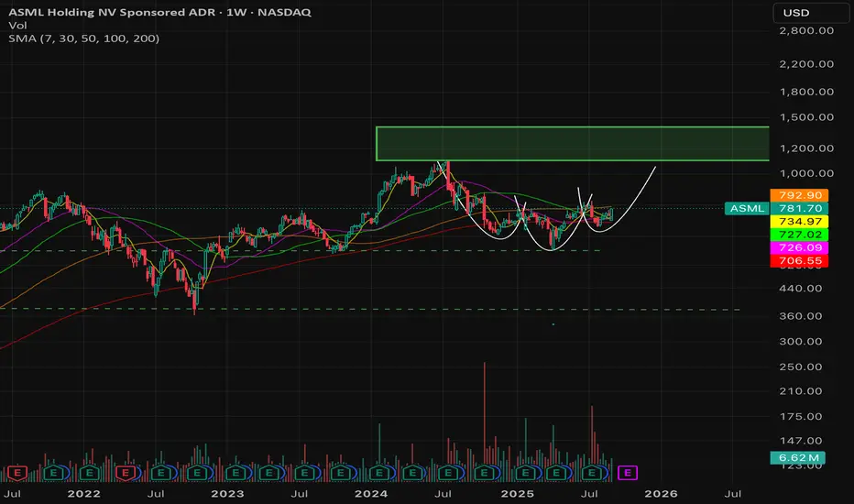
Task: Click the 300.00 price scale label
Action: 801,341
